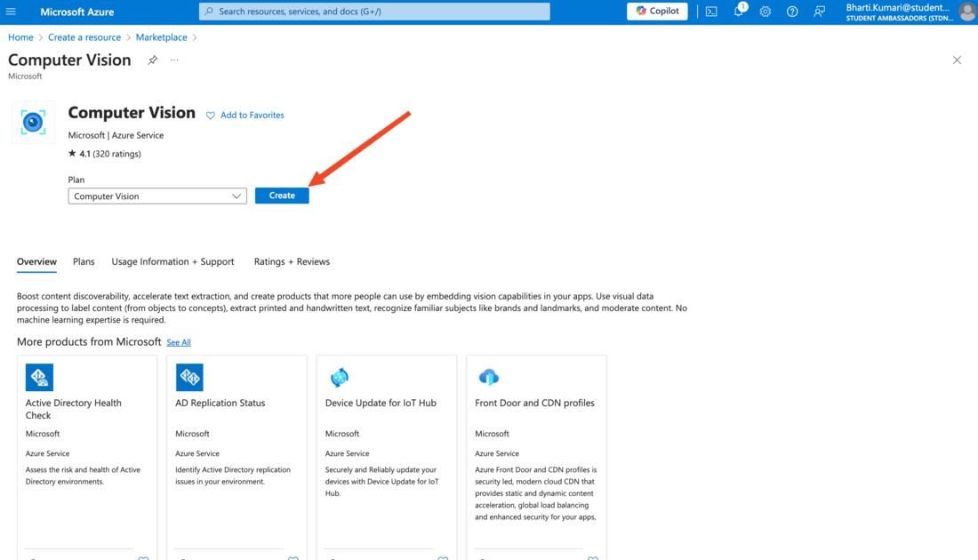This screenshot has height=560, width=978.
Task: Open the help question mark menu
Action: 792,12
